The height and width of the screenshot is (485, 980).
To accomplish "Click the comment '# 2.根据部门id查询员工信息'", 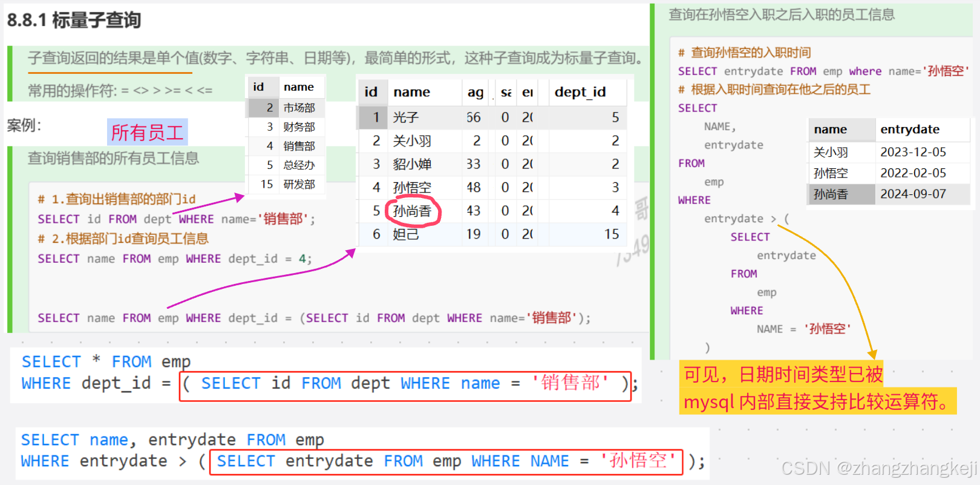I will click(123, 239).
